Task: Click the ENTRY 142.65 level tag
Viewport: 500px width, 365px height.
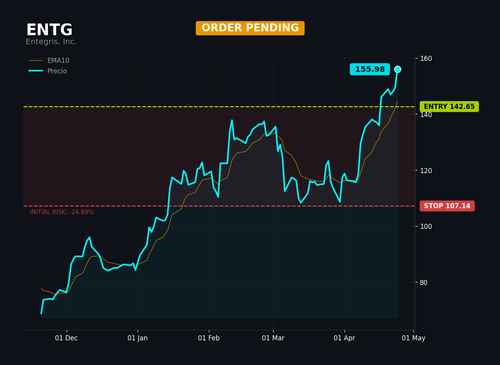Action: [449, 107]
